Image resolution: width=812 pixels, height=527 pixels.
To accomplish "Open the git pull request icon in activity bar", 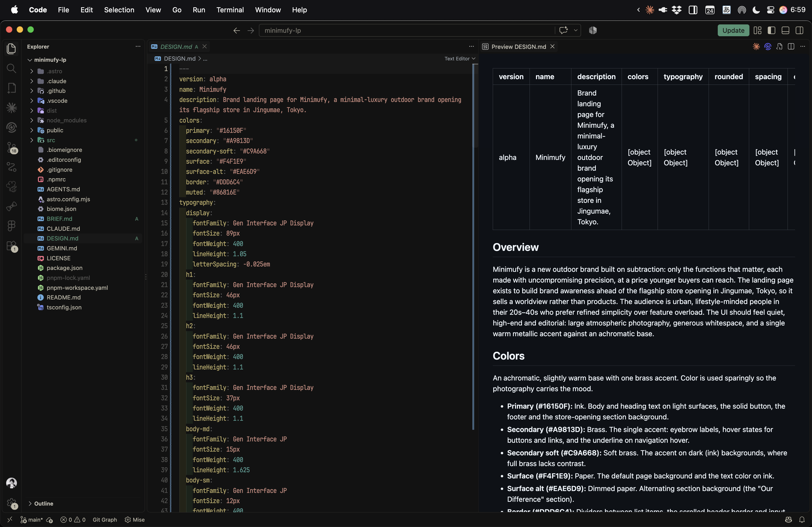I will [x=11, y=167].
